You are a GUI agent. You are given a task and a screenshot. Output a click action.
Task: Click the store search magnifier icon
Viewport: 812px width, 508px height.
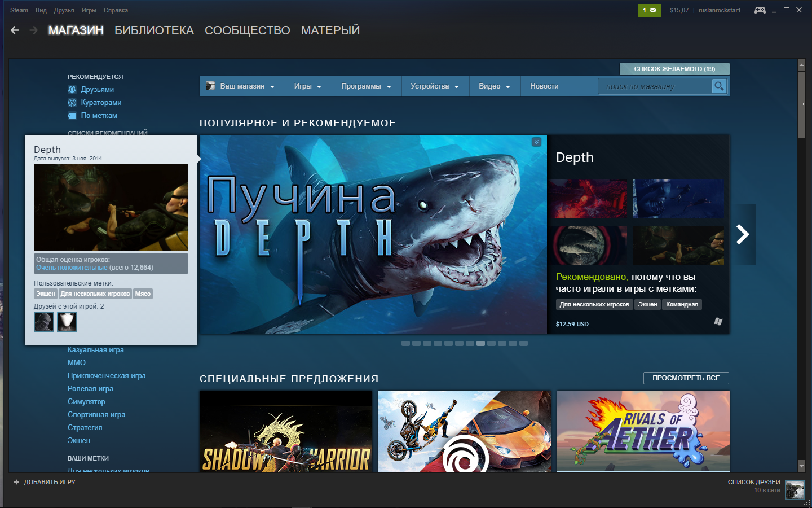[719, 86]
